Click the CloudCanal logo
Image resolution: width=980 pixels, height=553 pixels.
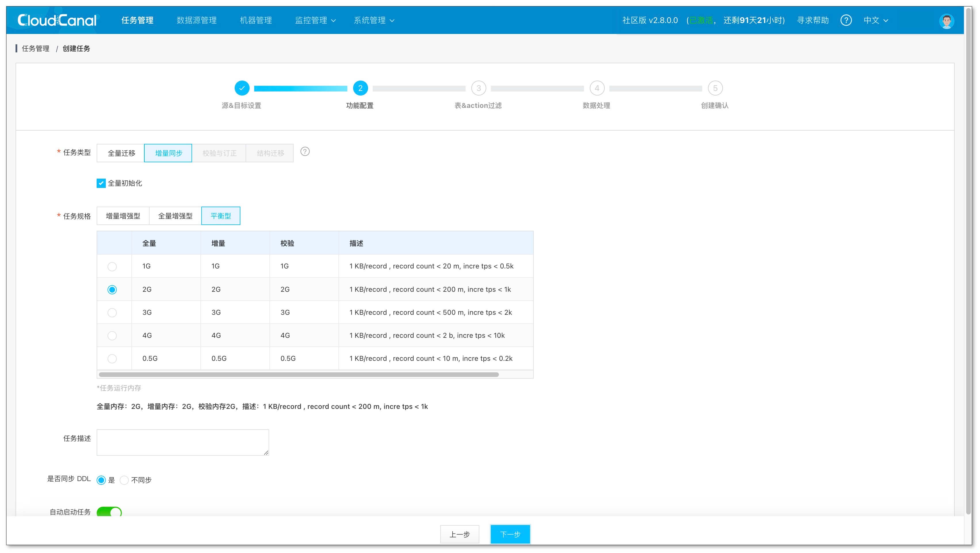click(57, 20)
